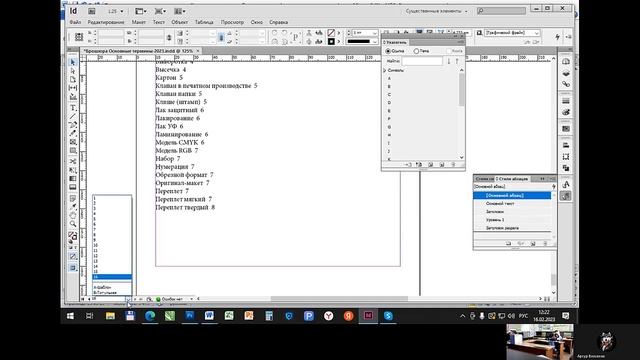Open the Текст menu

pyautogui.click(x=159, y=22)
